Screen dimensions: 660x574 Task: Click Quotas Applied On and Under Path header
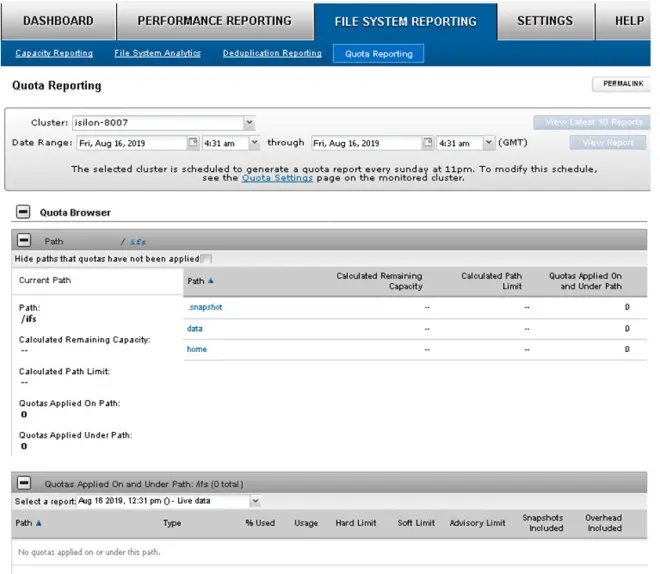click(585, 281)
